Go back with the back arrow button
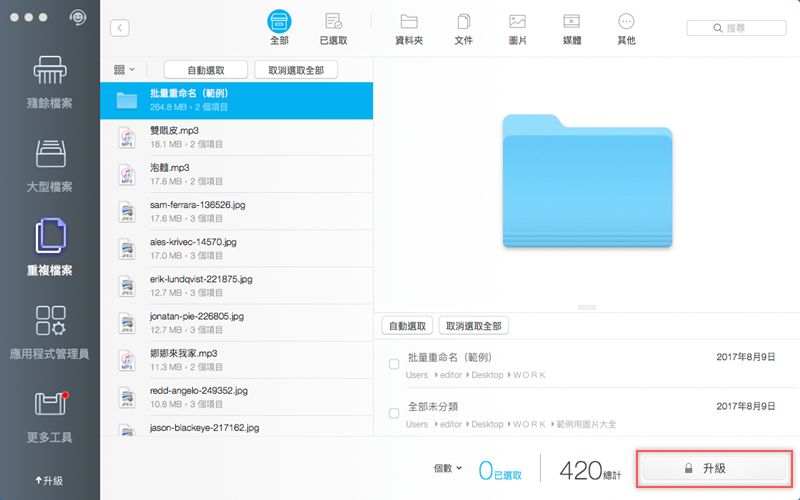Screen dimensions: 800x500 click(x=120, y=28)
